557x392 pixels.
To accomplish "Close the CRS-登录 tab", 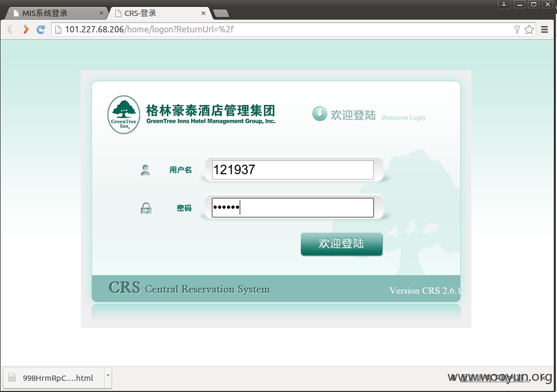I will [203, 13].
